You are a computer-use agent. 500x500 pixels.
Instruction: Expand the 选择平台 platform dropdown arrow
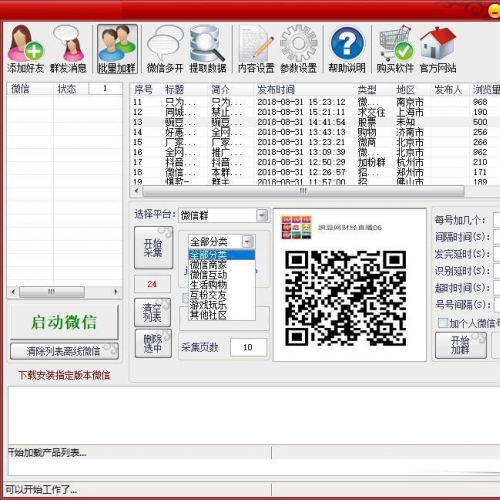(262, 215)
